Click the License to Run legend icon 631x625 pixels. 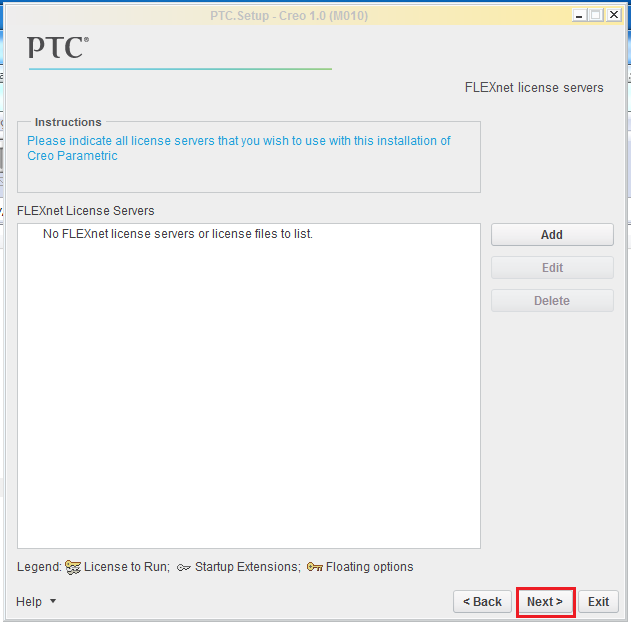[x=72, y=567]
